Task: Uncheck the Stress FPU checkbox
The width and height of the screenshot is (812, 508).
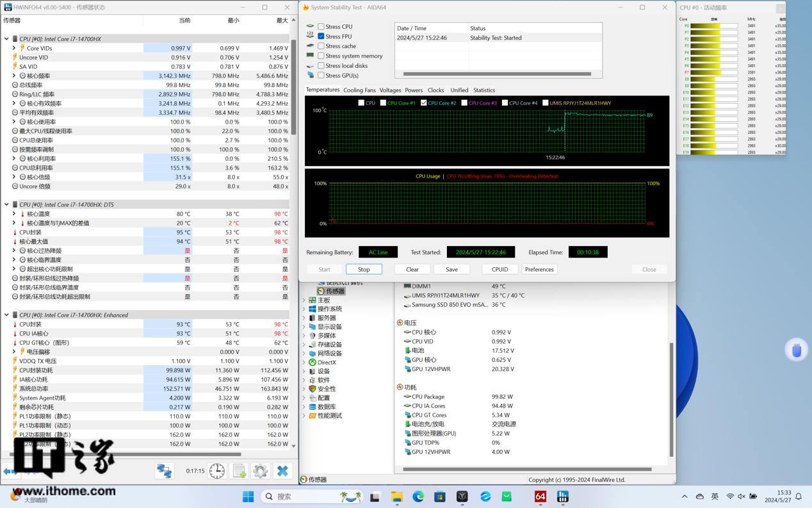Action: [321, 37]
